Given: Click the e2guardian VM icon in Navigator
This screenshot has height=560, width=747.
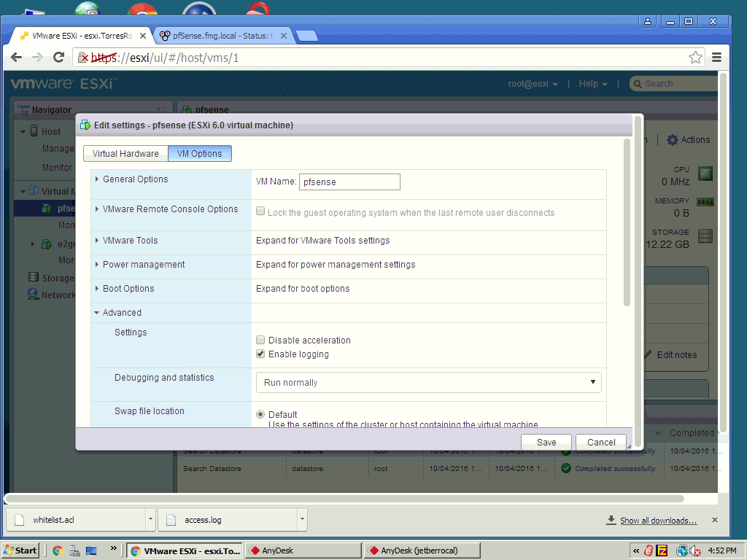Looking at the screenshot, I should (47, 244).
